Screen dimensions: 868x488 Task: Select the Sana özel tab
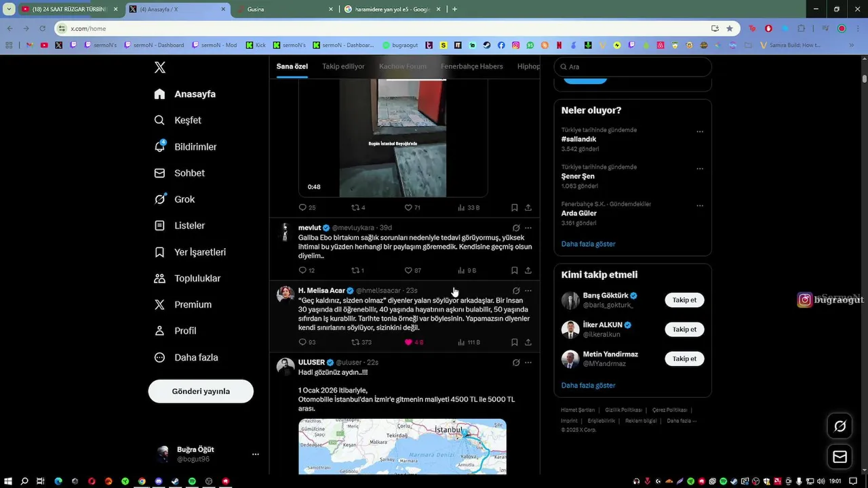pos(292,66)
